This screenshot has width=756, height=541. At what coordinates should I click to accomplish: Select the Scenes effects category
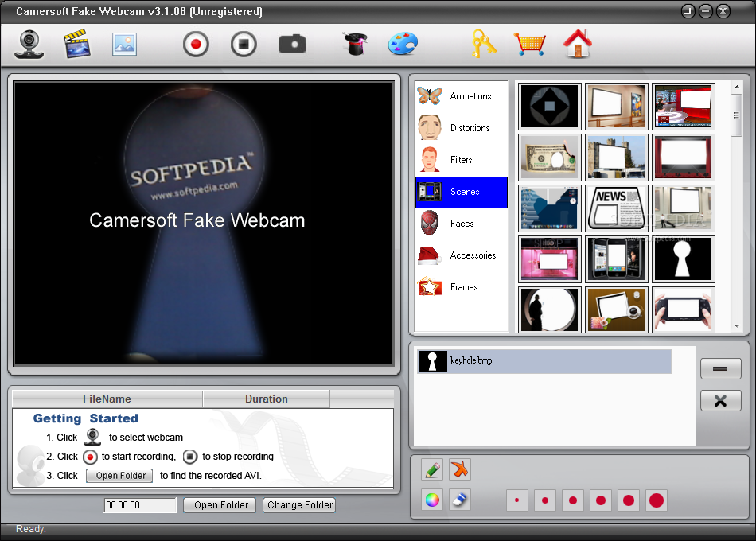tap(462, 192)
